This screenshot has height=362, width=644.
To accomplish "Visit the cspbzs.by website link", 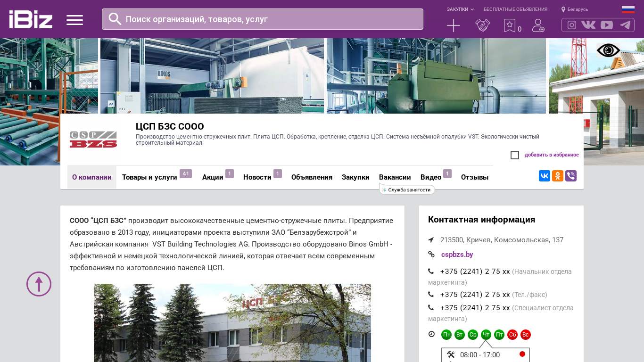I will tap(457, 255).
